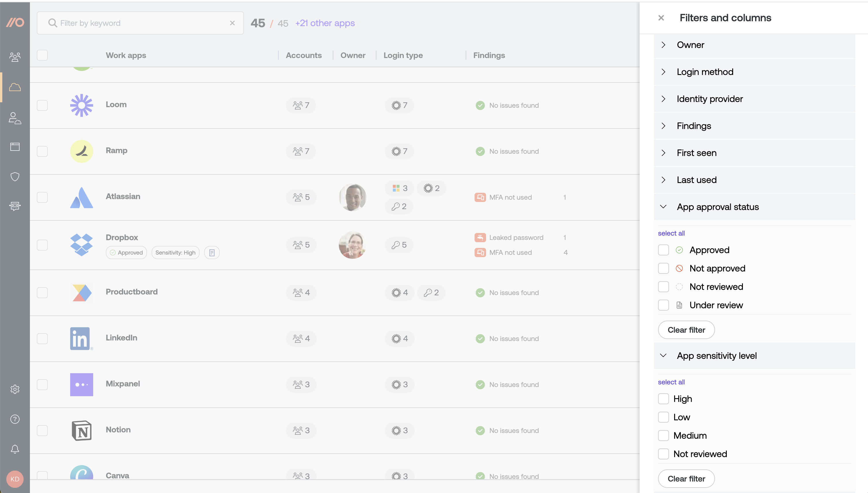868x493 pixels.
Task: Click the LinkedIn app icon
Action: click(x=81, y=338)
